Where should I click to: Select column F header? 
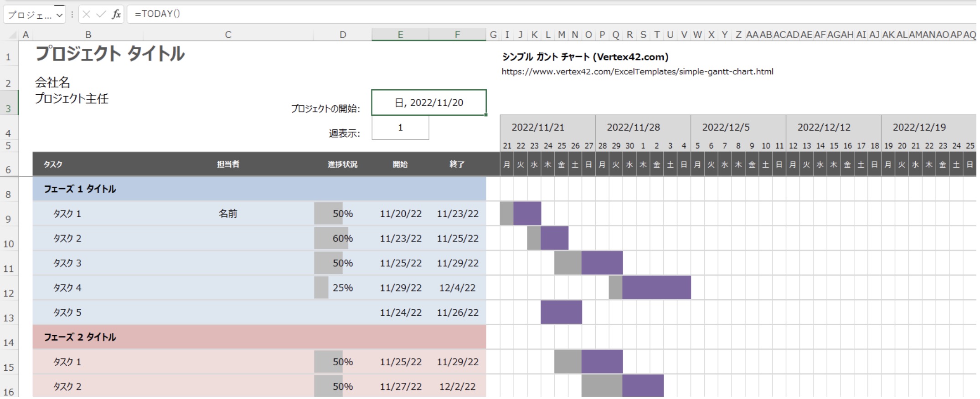tap(457, 35)
